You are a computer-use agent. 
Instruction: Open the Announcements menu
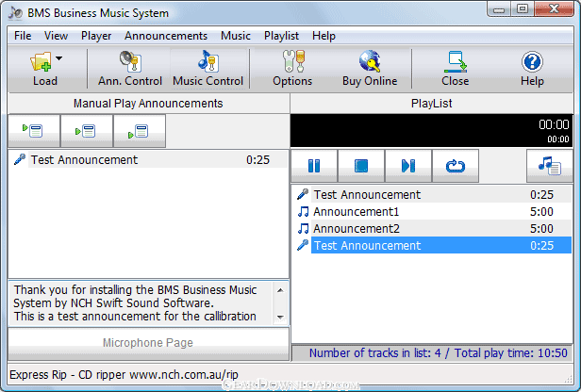166,36
